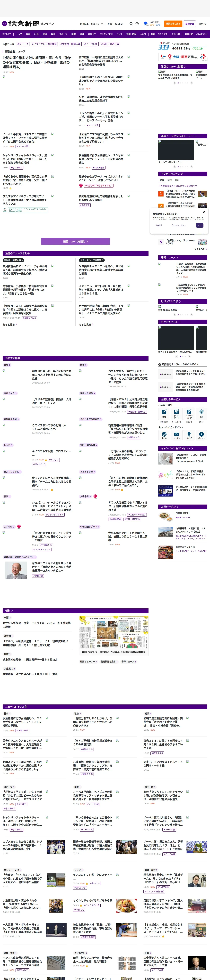Open the 大阪・関西万博 banner
The width and height of the screenshot is (210, 980).
pyautogui.click(x=183, y=57)
